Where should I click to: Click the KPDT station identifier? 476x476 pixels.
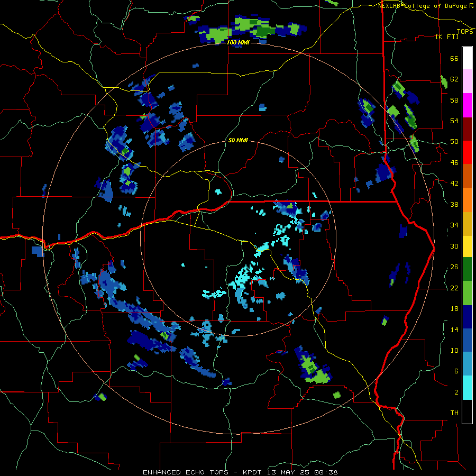(252, 472)
